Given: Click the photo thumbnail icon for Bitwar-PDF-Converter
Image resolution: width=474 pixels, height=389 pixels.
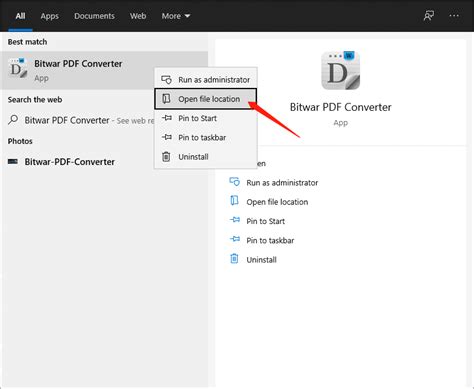Looking at the screenshot, I should [13, 162].
